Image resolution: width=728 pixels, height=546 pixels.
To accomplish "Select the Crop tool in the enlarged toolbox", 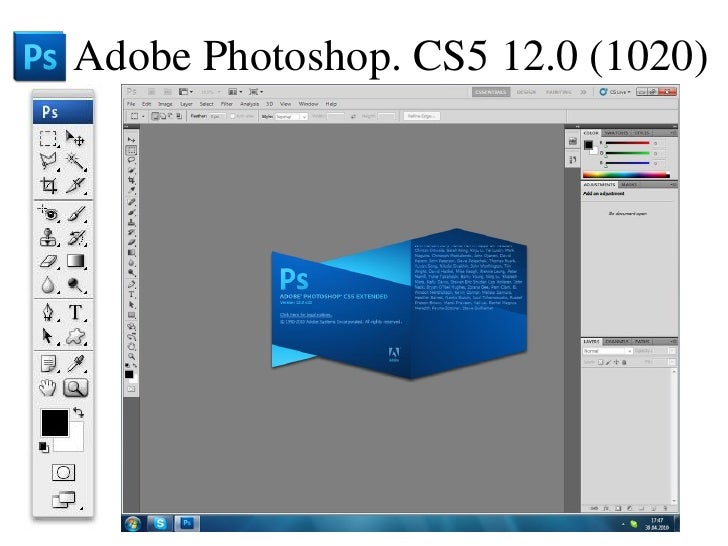I will tap(48, 185).
